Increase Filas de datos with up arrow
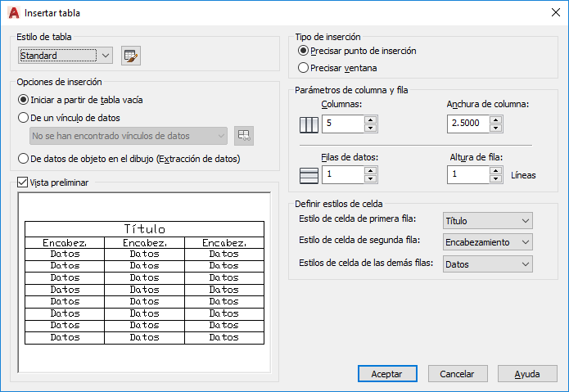This screenshot has width=569, height=392. pyautogui.click(x=370, y=171)
